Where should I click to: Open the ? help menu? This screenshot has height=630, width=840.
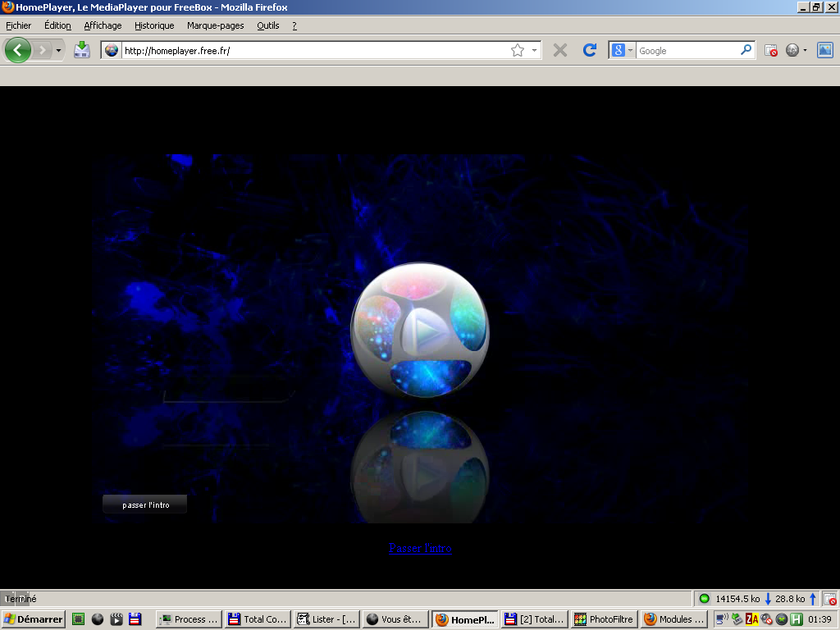click(x=294, y=25)
